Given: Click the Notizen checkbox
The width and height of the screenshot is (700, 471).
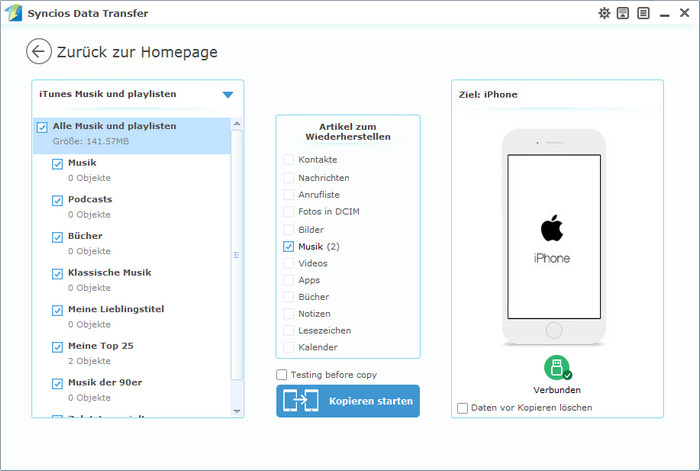Looking at the screenshot, I should 288,314.
